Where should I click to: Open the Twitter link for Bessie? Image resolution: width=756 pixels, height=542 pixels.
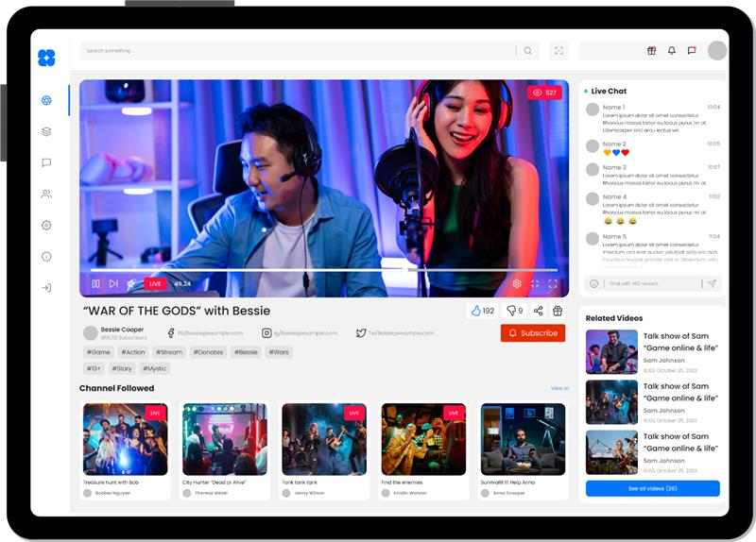pyautogui.click(x=395, y=333)
